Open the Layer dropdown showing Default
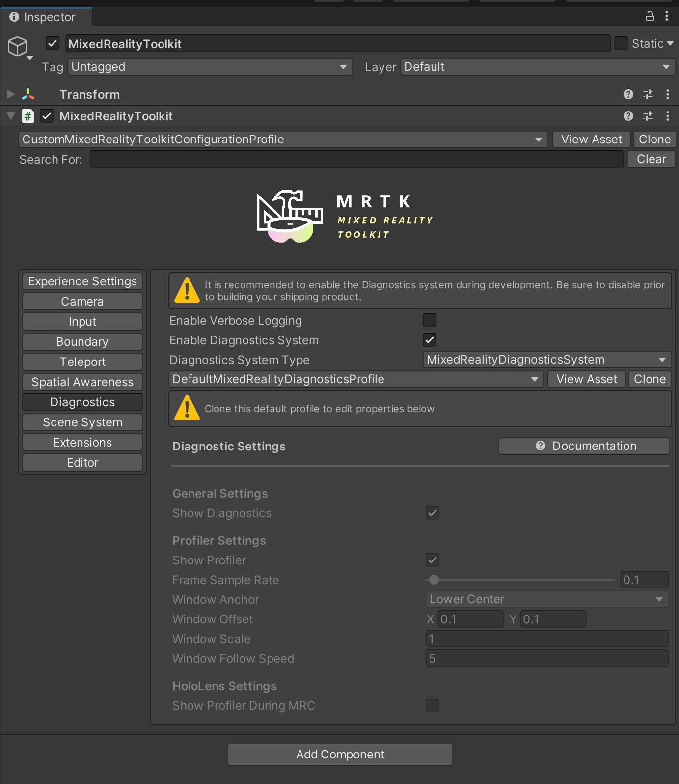 click(x=538, y=67)
